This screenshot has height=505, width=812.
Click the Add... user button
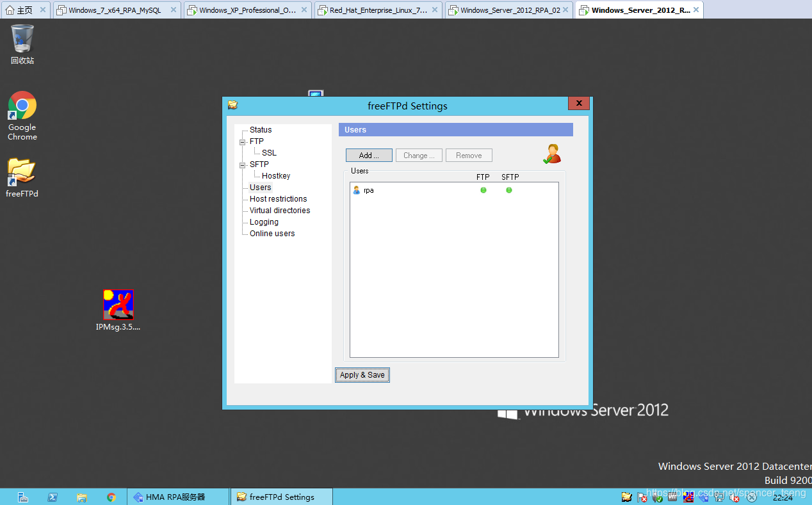click(x=369, y=156)
